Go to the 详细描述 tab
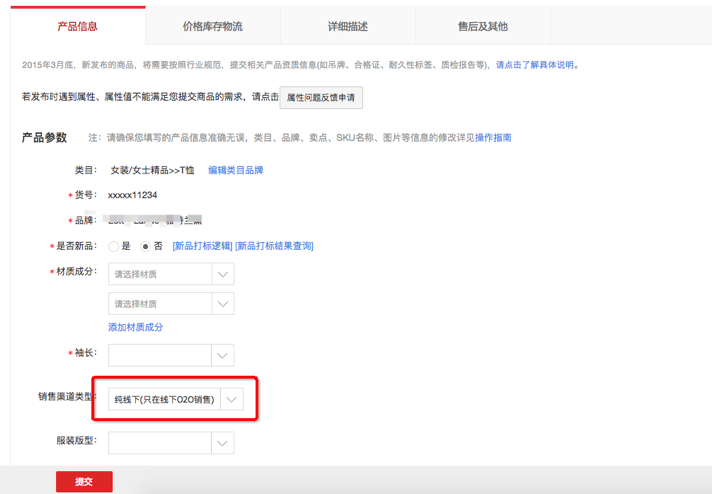The height and width of the screenshot is (494, 712). [348, 26]
